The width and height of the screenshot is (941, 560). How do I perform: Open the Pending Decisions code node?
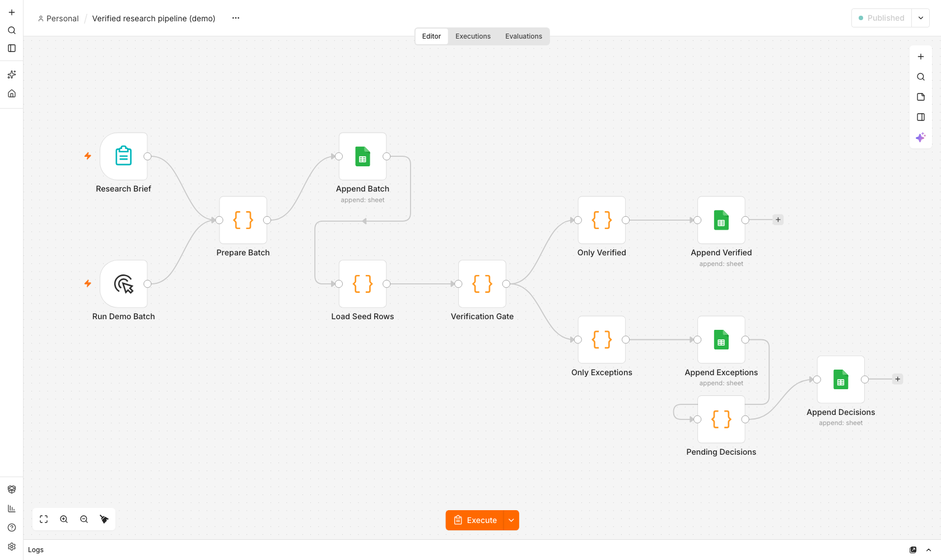(x=721, y=419)
